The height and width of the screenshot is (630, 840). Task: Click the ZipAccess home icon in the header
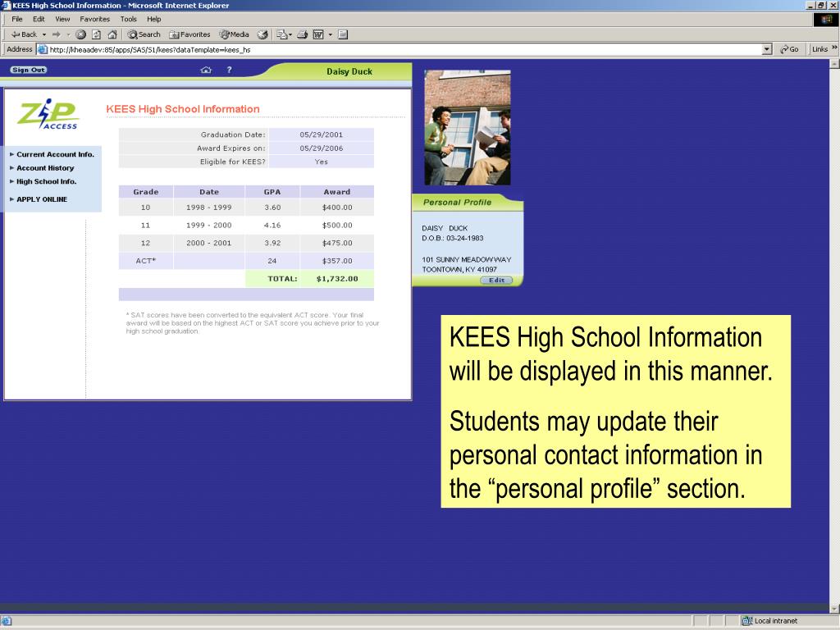(x=206, y=70)
